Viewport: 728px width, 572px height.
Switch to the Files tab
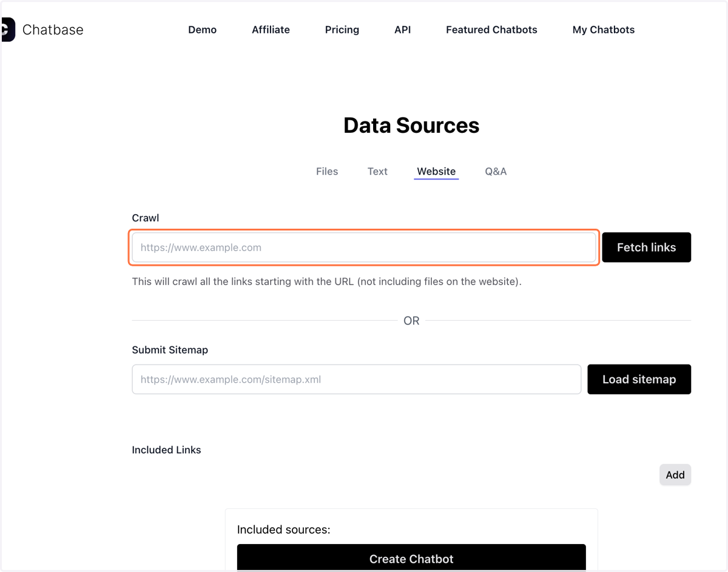click(x=327, y=172)
